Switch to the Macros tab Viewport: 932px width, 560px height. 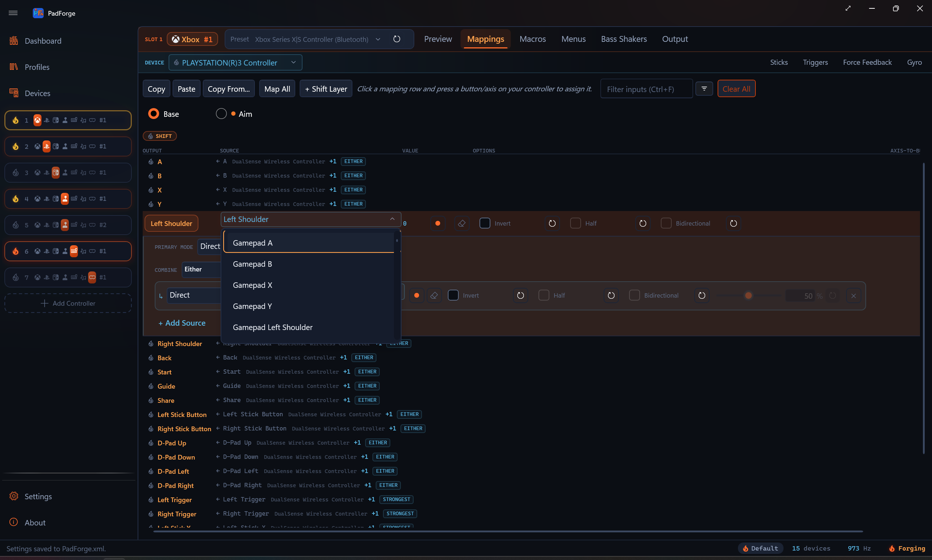tap(532, 39)
